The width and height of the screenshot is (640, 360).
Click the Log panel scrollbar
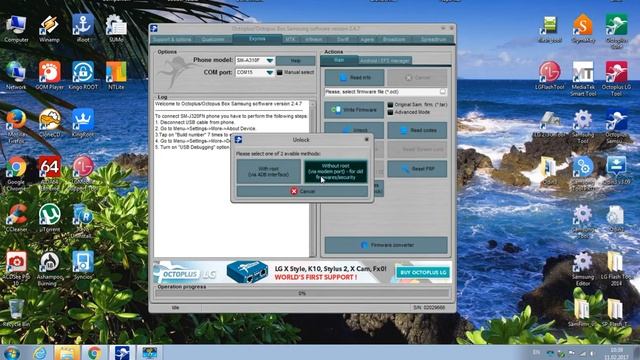313,178
